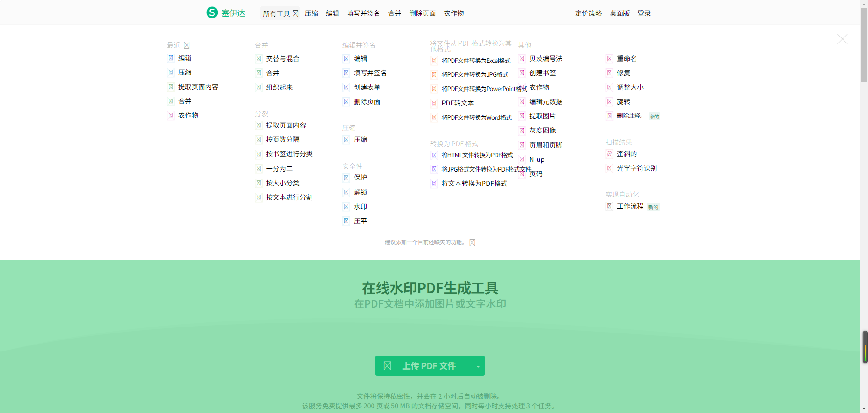Click the icon beside 工作流程
Image resolution: width=868 pixels, height=413 pixels.
click(609, 206)
